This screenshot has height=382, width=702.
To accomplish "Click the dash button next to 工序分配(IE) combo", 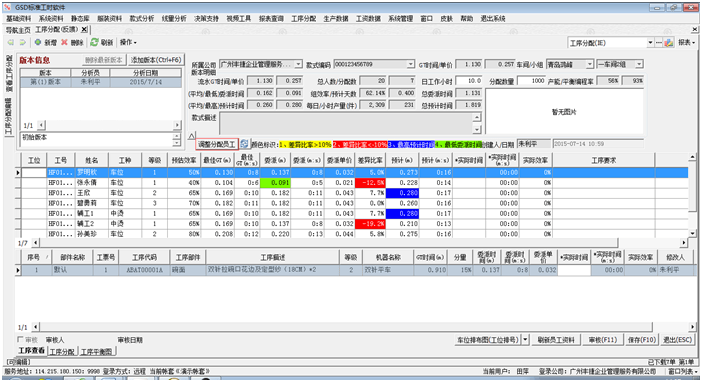I will pyautogui.click(x=659, y=43).
